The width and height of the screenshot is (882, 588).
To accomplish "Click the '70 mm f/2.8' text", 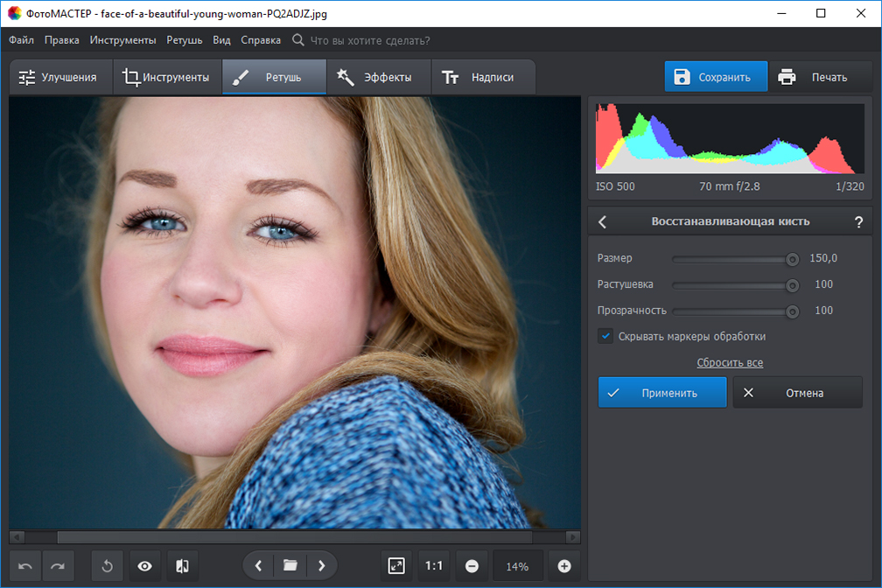I will 729,186.
